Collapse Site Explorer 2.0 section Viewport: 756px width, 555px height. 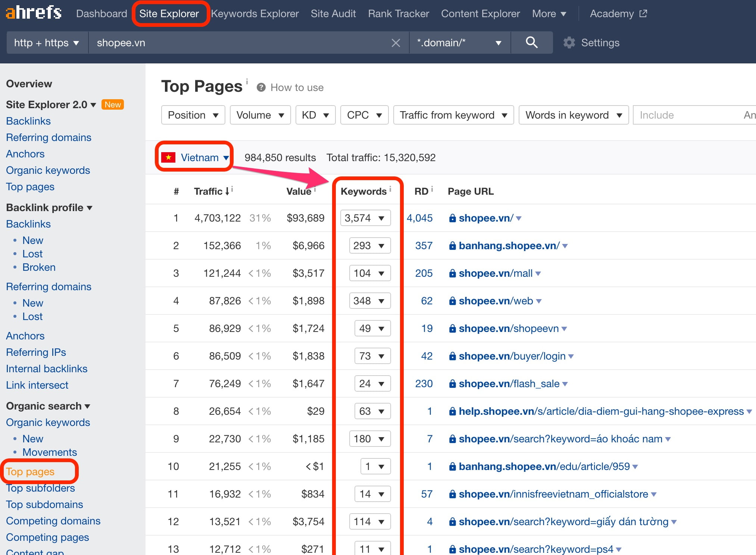51,104
